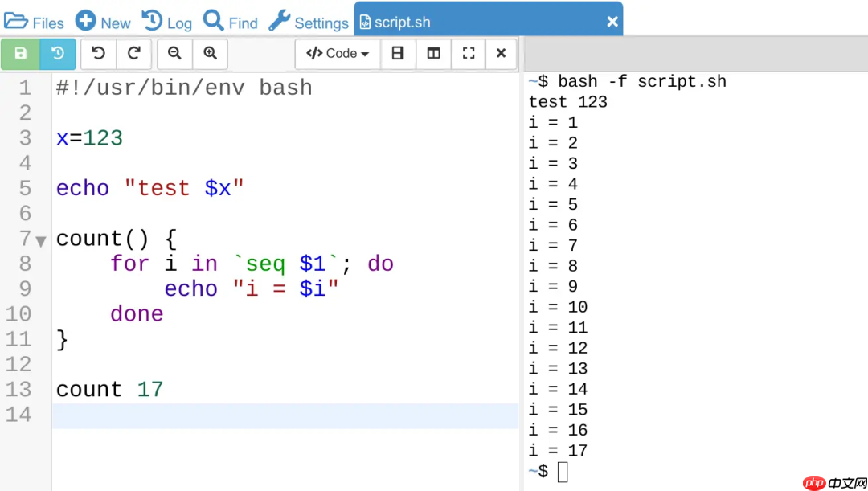This screenshot has height=491, width=868.
Task: Maximize the editor frame
Action: pyautogui.click(x=469, y=54)
